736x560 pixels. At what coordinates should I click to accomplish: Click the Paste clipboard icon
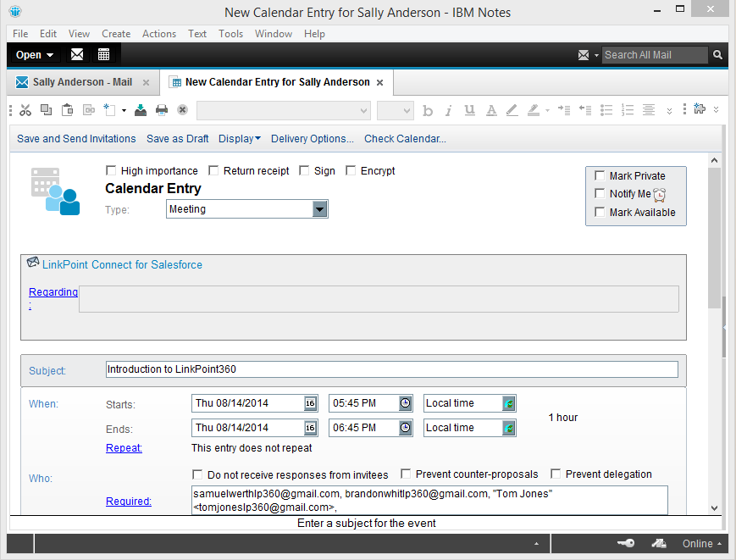68,110
